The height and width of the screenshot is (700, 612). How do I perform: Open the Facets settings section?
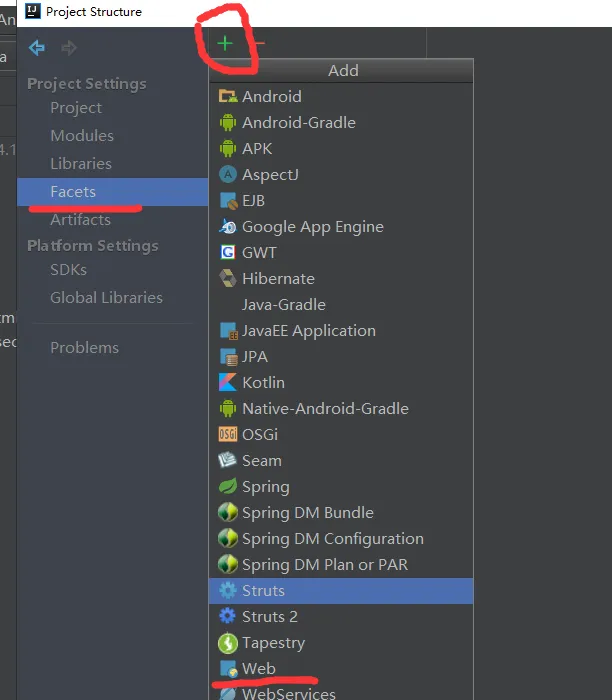point(74,191)
